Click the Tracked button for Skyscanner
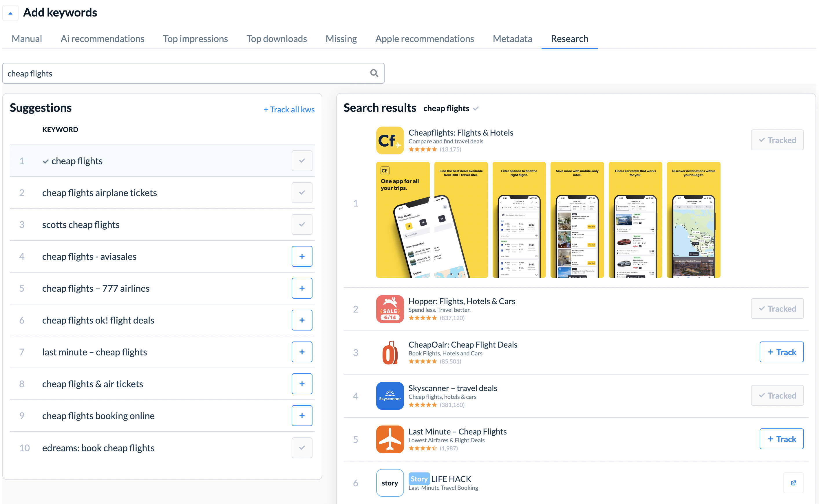Image resolution: width=819 pixels, height=504 pixels. tap(777, 395)
